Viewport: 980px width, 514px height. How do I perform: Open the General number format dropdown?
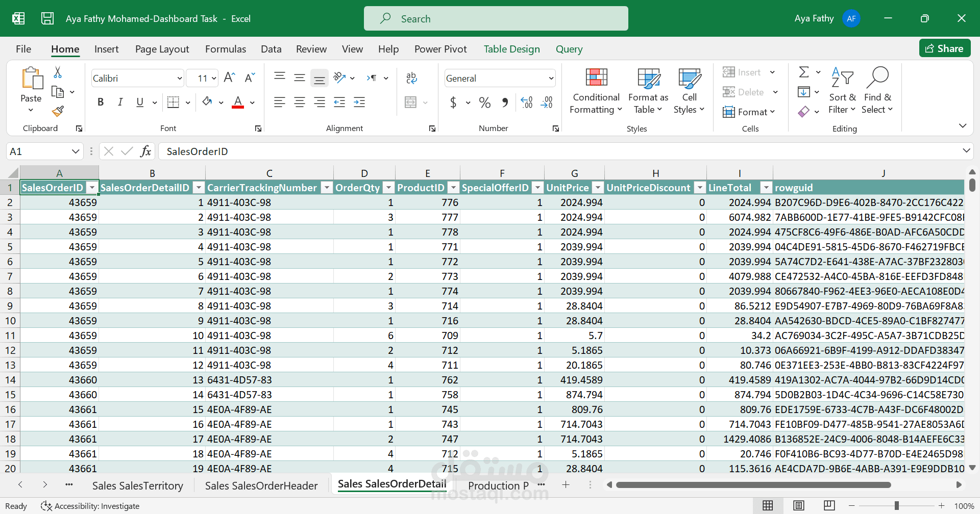[x=551, y=78]
